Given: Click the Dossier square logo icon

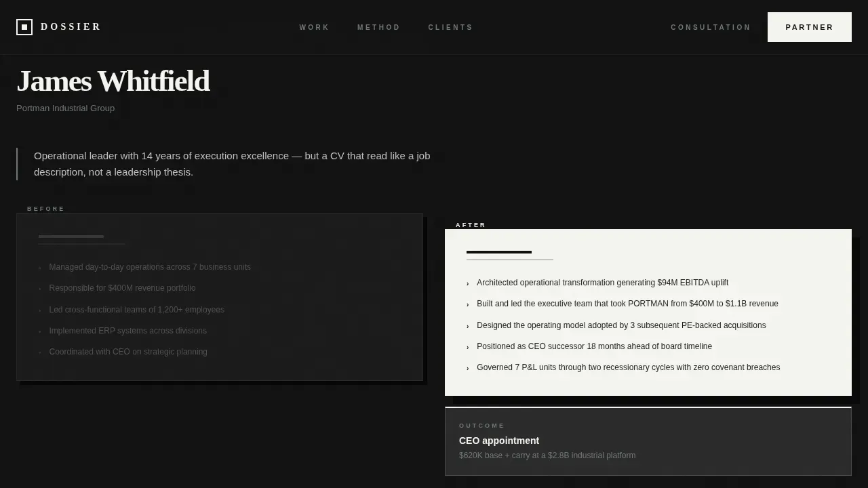Looking at the screenshot, I should 24,27.
